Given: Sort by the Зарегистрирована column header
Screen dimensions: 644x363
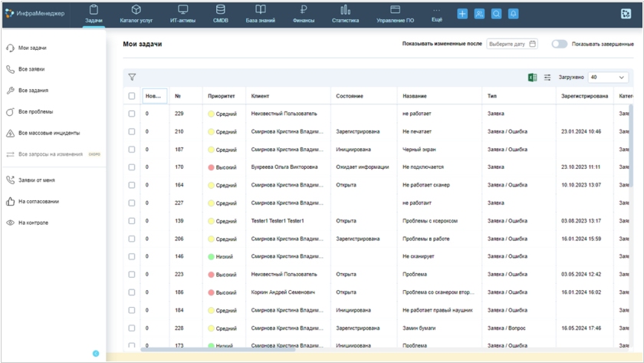Looking at the screenshot, I should [x=584, y=96].
